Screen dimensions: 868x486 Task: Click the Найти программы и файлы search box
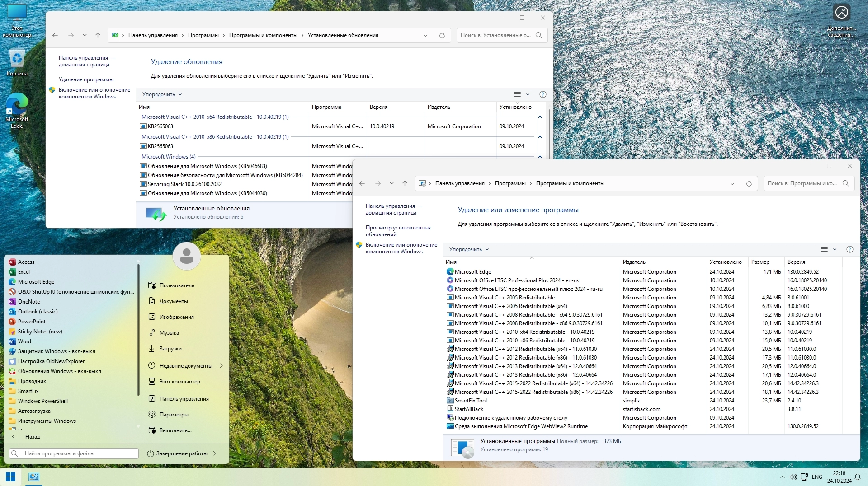click(74, 453)
